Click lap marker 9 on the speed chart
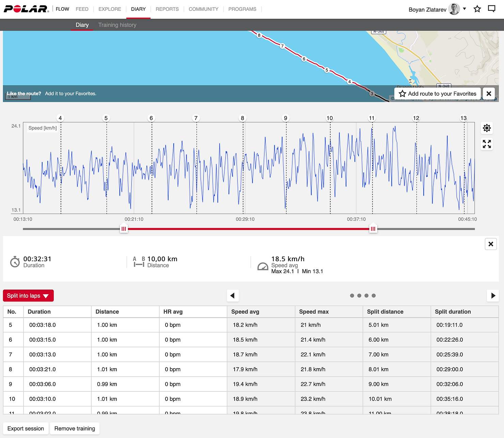504x438 pixels. tap(285, 118)
